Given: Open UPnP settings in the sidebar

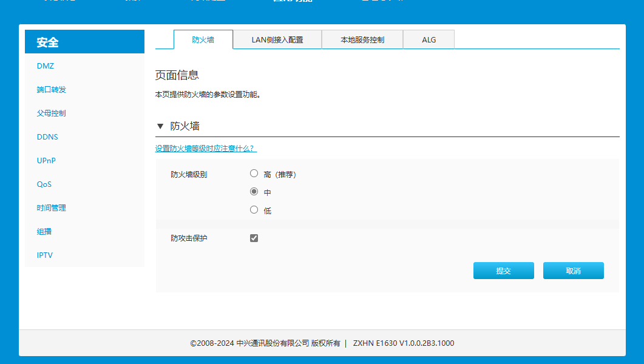Looking at the screenshot, I should point(47,160).
